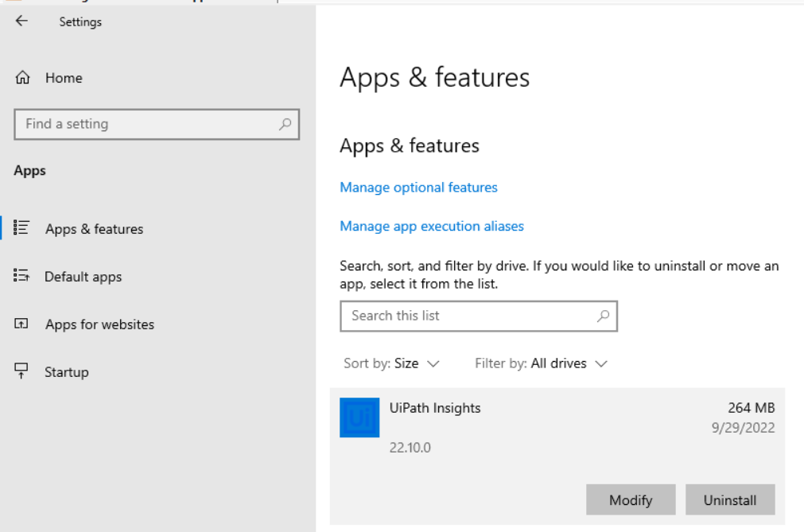Focus the Search this list field
Viewport: 804px width, 532px height.
[x=479, y=316]
